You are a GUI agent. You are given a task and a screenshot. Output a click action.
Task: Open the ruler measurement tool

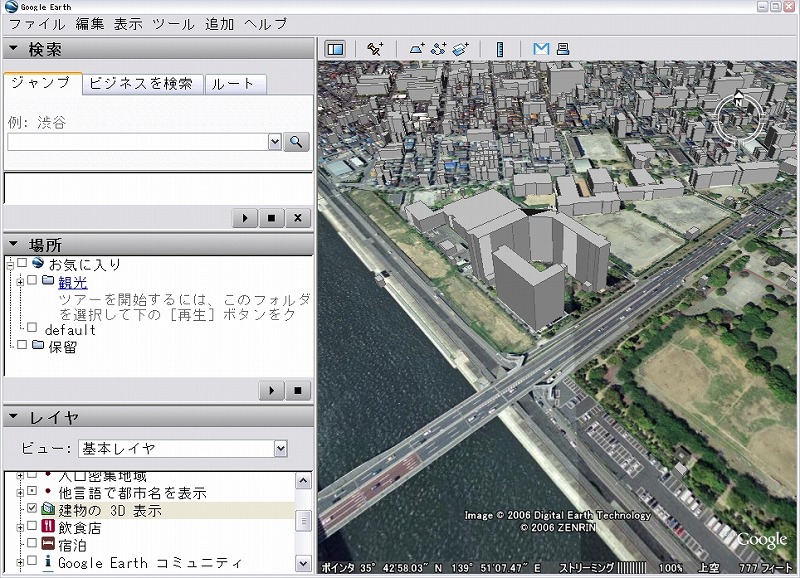[500, 49]
